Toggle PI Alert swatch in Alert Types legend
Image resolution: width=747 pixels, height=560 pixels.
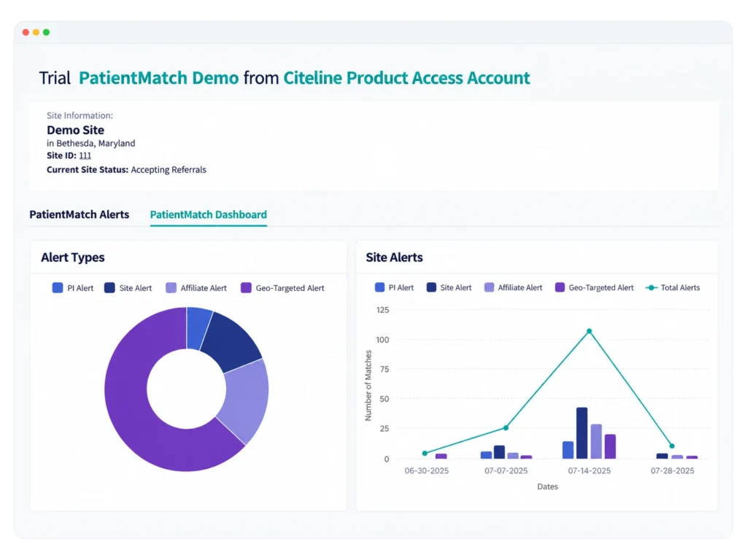pyautogui.click(x=58, y=287)
